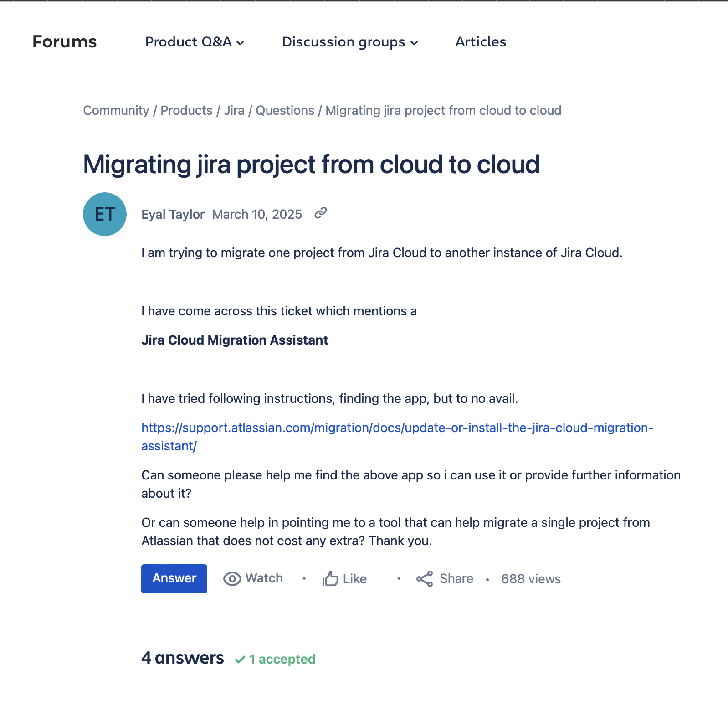The image size is (728, 701).
Task: Click the Share network icon
Action: pyautogui.click(x=425, y=579)
